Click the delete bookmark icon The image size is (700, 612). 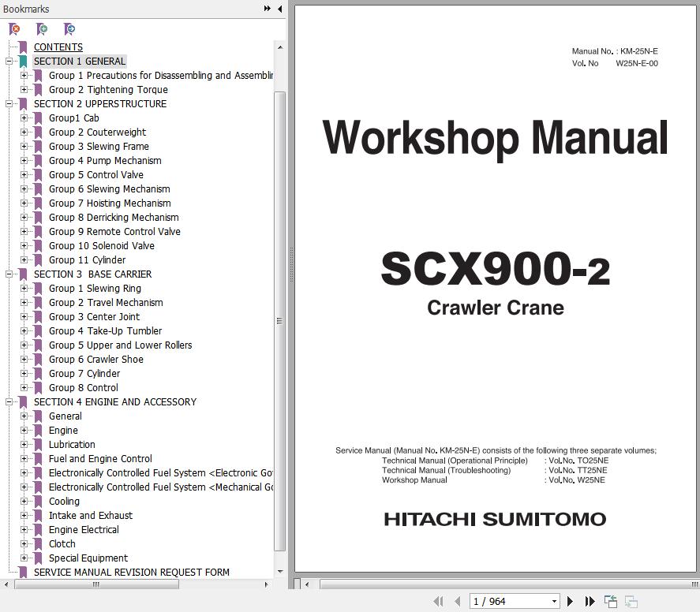(14, 29)
